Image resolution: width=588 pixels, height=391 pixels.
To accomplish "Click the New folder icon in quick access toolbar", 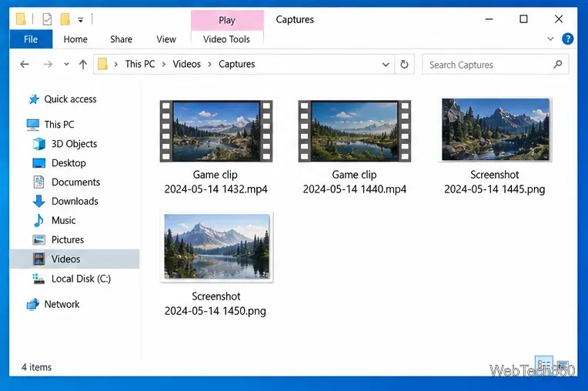I will (65, 18).
